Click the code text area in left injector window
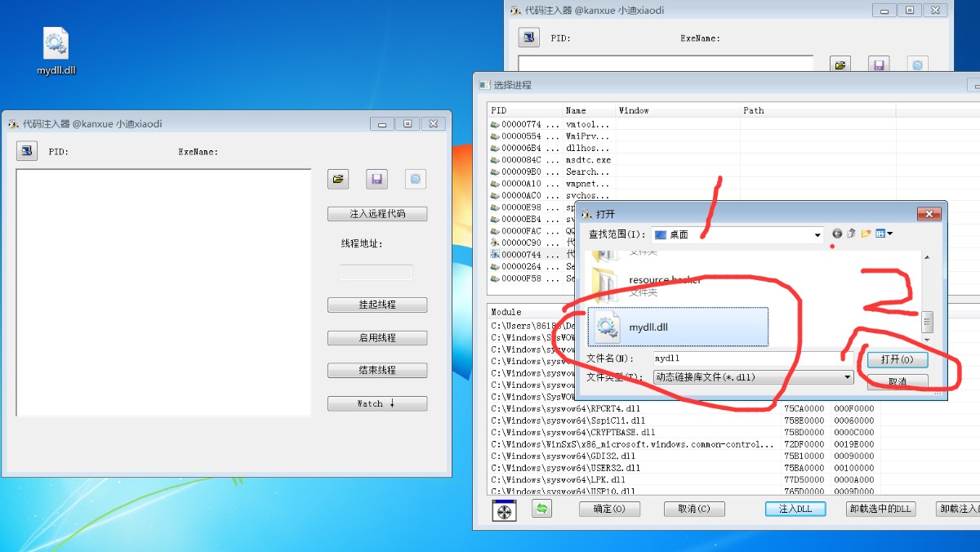Image resolution: width=980 pixels, height=552 pixels. (x=163, y=292)
